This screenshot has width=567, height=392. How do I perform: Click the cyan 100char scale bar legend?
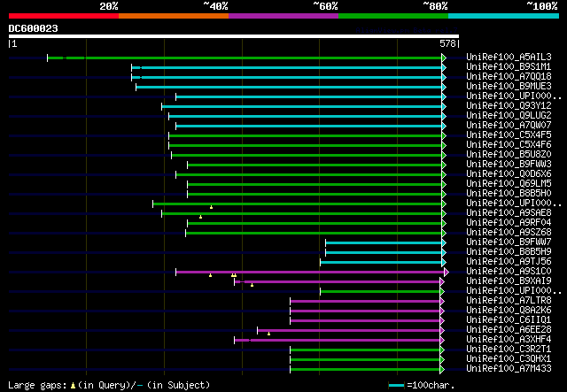point(396,386)
